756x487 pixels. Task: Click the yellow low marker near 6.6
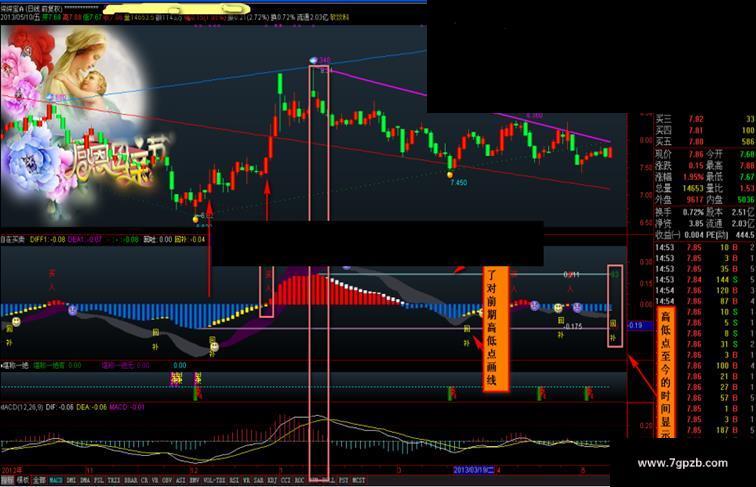(x=195, y=219)
